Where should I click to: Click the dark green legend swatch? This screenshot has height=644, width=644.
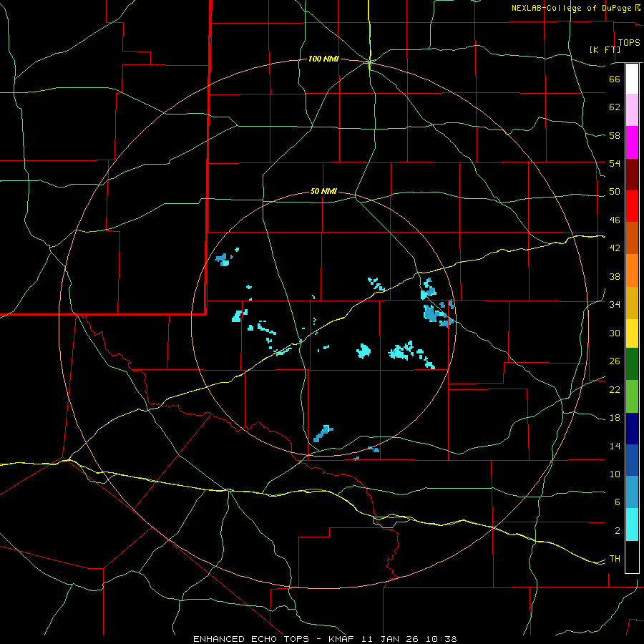[x=632, y=364]
